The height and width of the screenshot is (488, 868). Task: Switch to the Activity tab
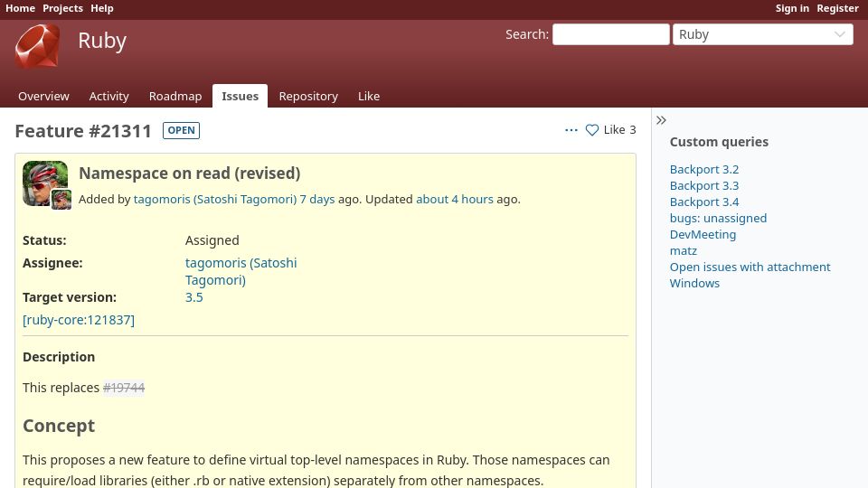[109, 97]
